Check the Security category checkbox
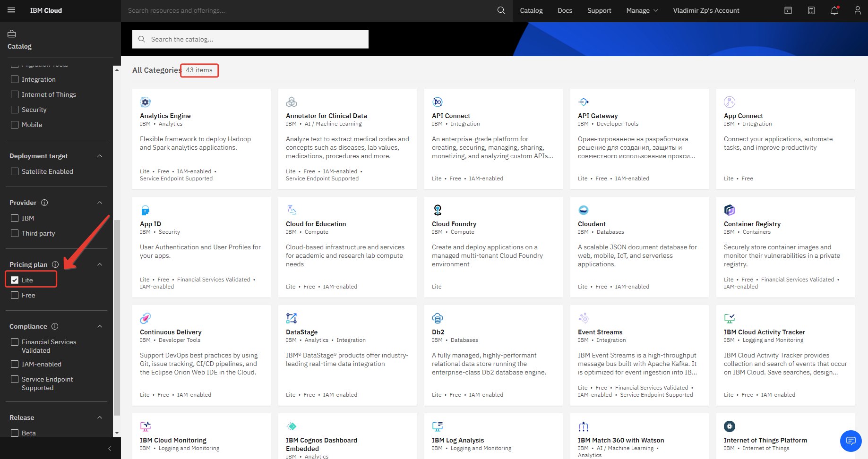This screenshot has height=459, width=868. [x=15, y=110]
